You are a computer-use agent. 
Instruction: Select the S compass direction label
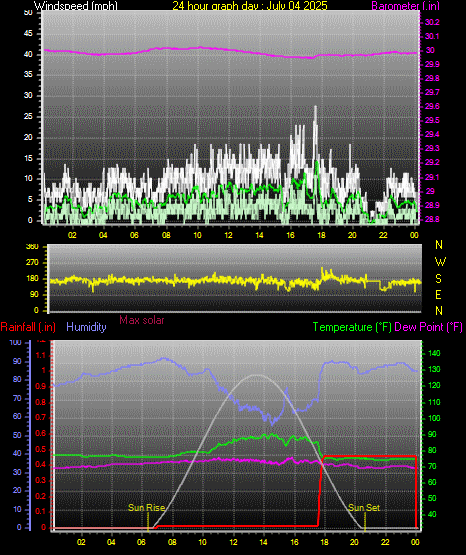[438, 279]
